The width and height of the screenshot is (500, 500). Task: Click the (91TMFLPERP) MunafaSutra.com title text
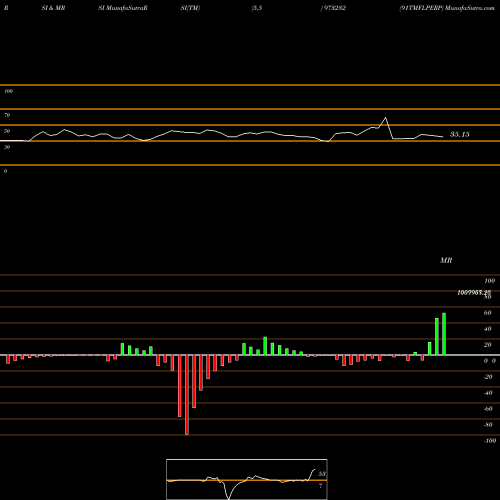click(447, 8)
